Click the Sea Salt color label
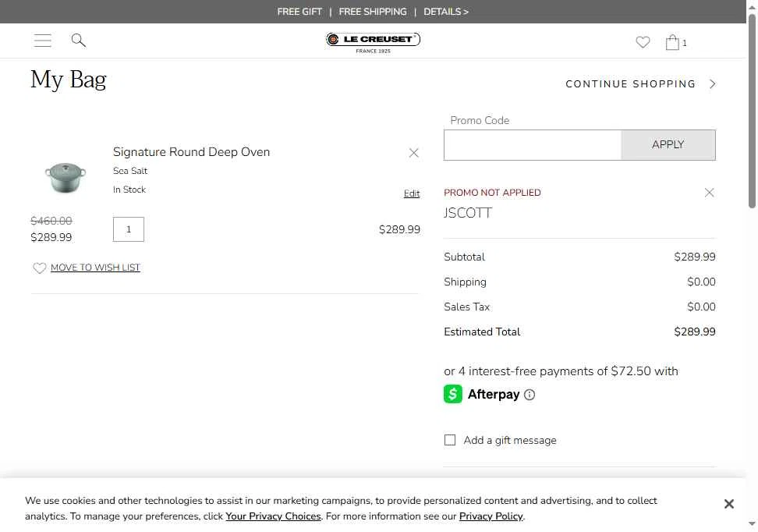The image size is (758, 532). (x=130, y=171)
